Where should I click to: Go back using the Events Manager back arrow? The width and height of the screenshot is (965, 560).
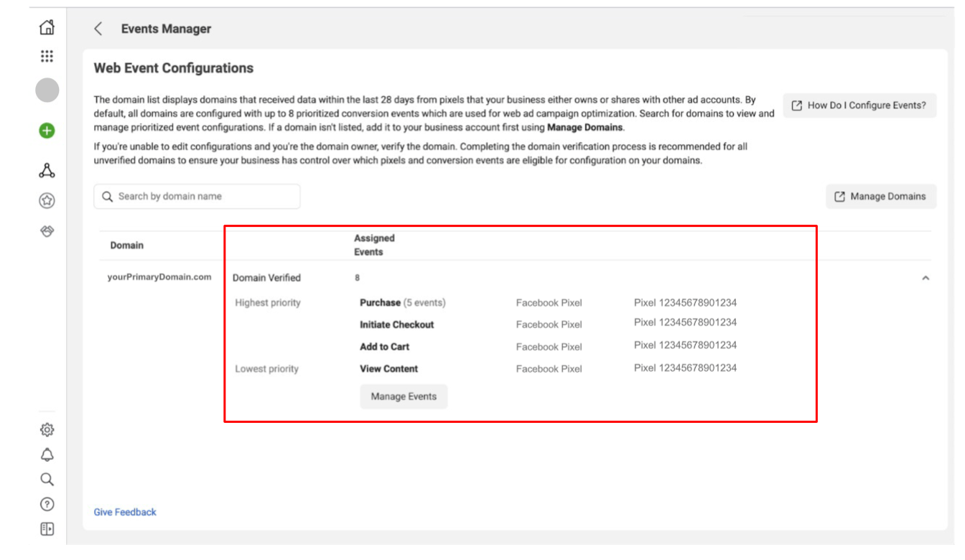[98, 29]
